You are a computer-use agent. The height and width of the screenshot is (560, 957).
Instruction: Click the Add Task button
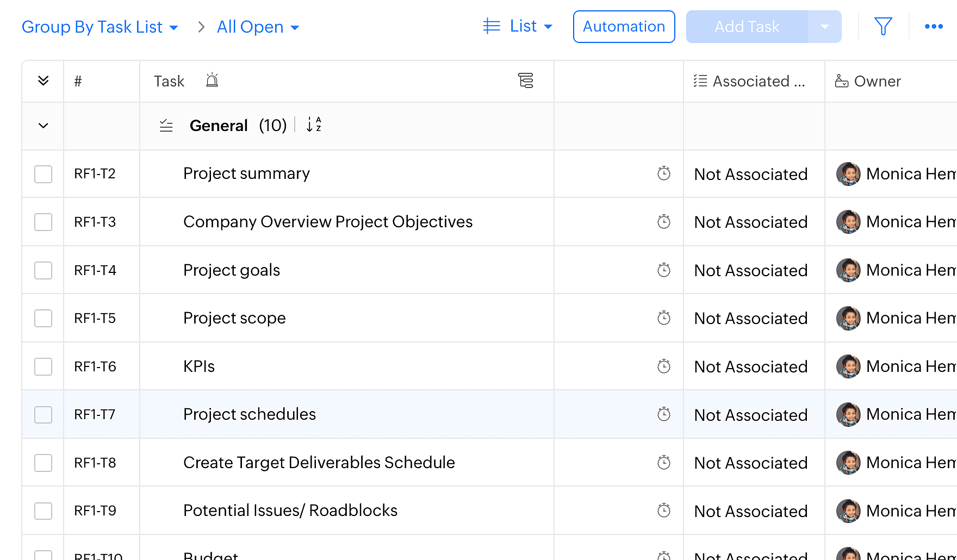click(x=747, y=27)
